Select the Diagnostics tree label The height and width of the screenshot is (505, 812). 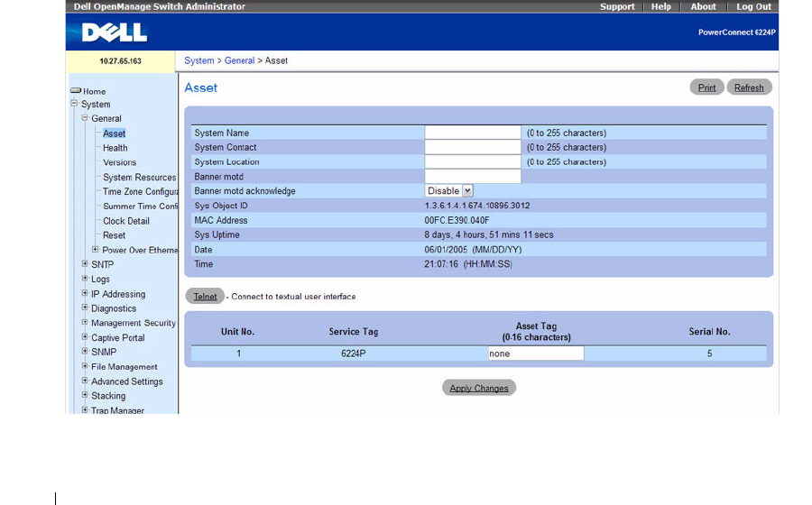114,308
